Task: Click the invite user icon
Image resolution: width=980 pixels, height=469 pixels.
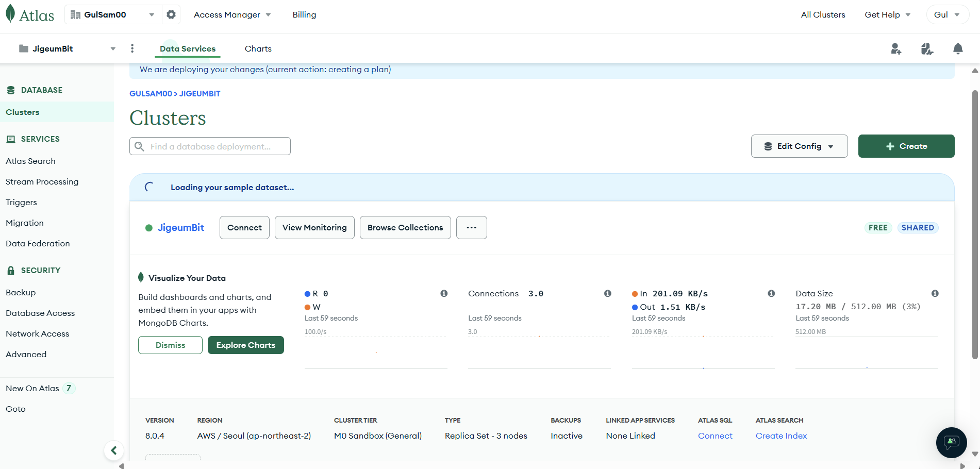Action: point(896,48)
